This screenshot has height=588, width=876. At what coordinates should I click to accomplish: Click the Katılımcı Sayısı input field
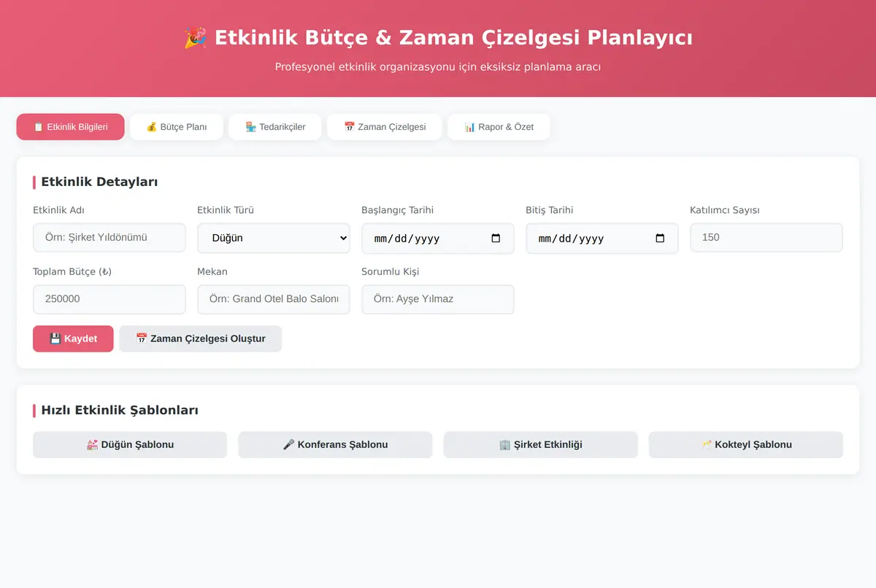point(766,238)
